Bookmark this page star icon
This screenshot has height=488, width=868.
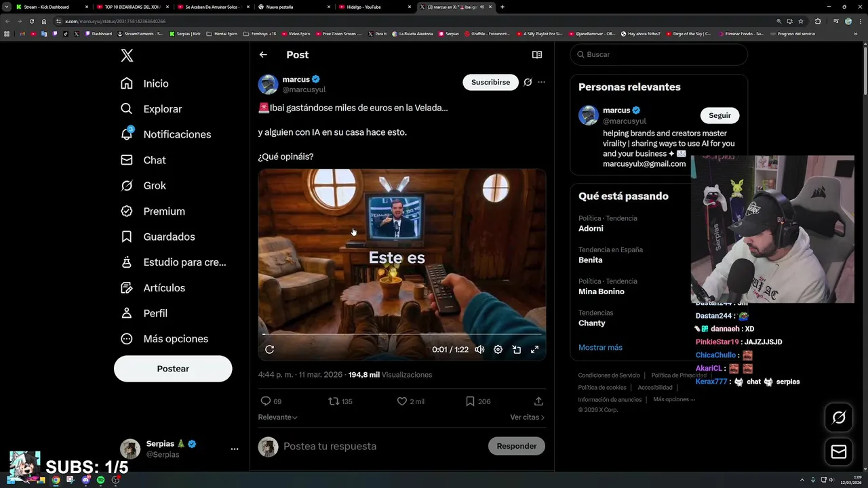(801, 21)
